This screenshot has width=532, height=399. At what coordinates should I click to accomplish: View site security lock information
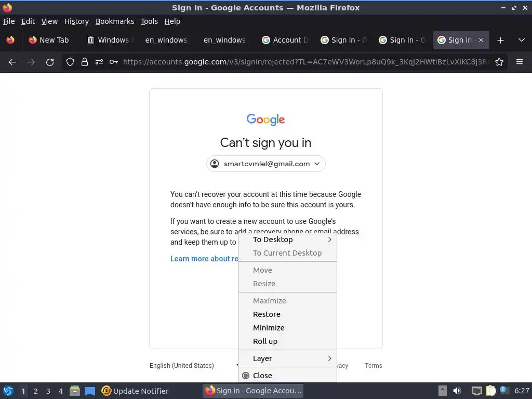[x=85, y=62]
